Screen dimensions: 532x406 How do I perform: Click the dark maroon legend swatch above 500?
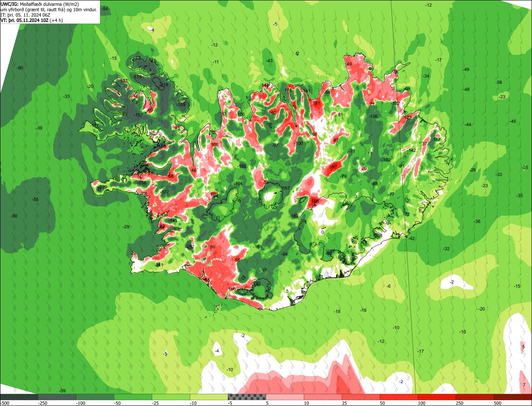point(513,397)
